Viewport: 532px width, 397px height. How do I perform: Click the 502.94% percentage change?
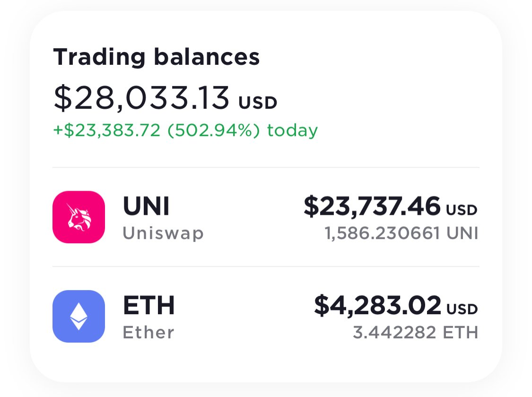214,131
